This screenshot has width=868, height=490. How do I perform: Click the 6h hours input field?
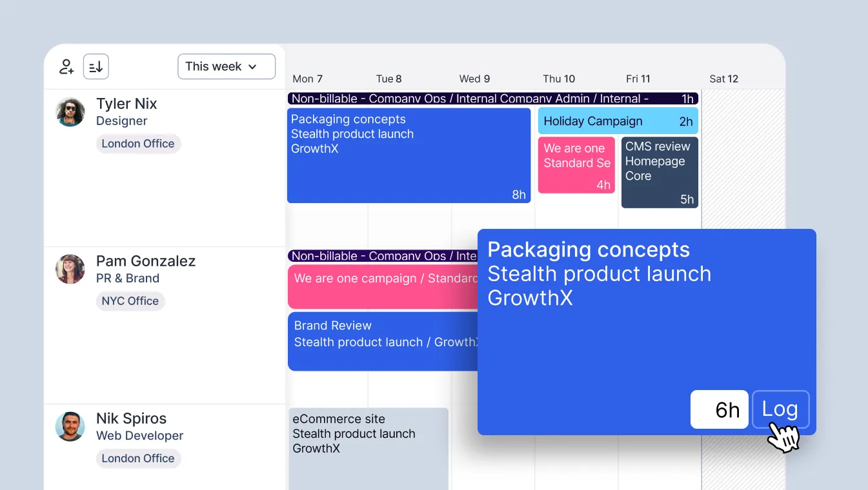tap(719, 409)
